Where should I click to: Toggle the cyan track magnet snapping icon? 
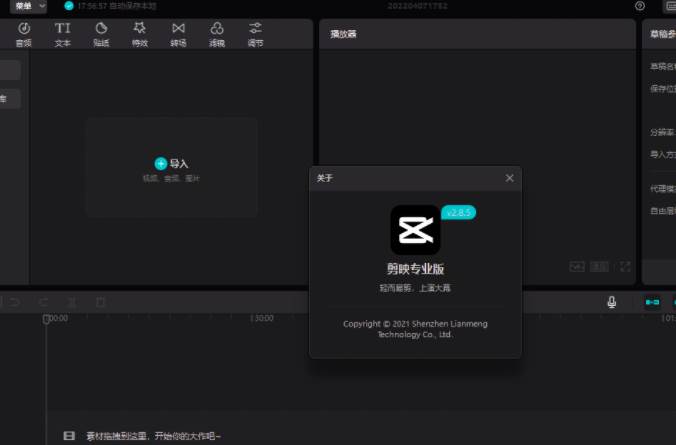point(652,302)
